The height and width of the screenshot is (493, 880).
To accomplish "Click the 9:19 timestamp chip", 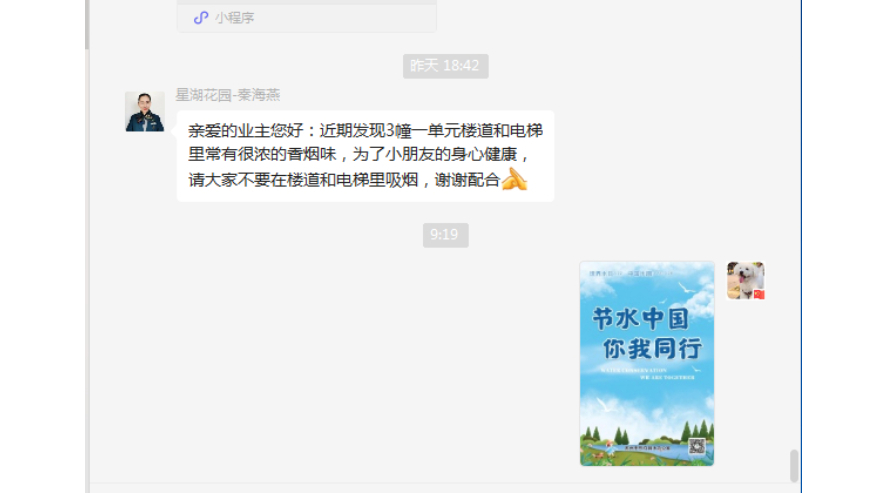I will tap(445, 235).
